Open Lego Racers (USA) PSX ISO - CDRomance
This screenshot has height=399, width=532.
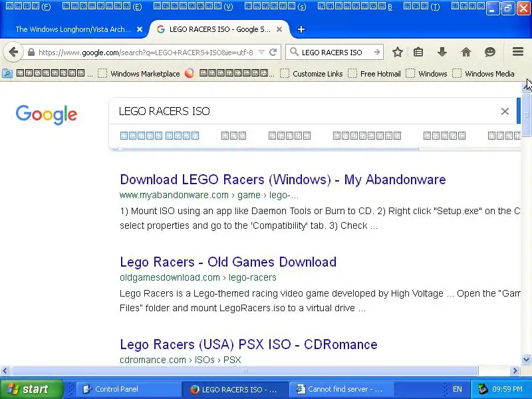(x=248, y=344)
